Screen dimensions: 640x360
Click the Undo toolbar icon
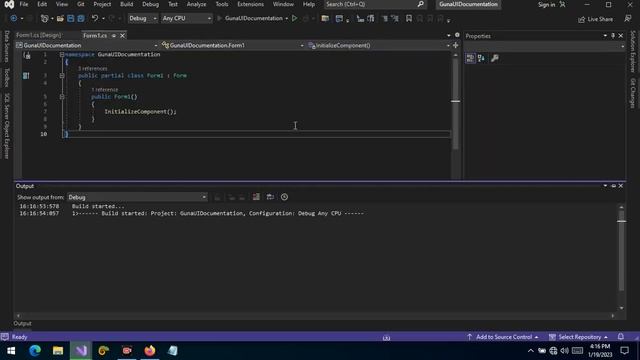pos(95,18)
